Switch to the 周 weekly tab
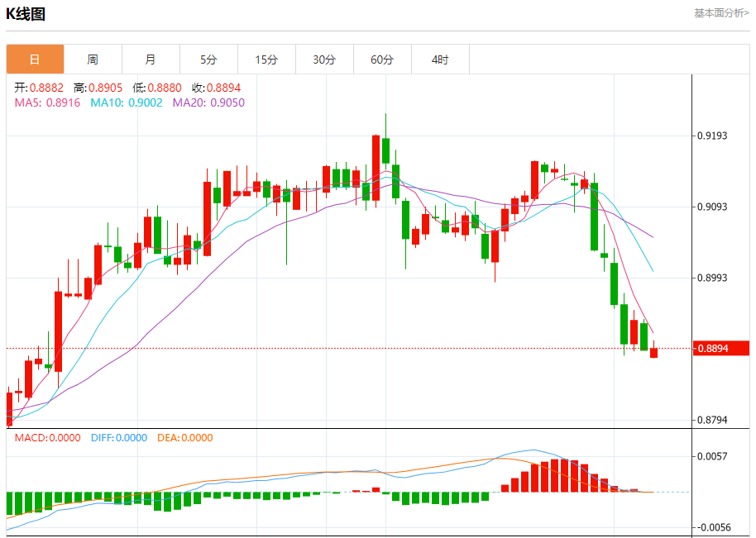Screen dimensions: 756x538 [x=93, y=60]
